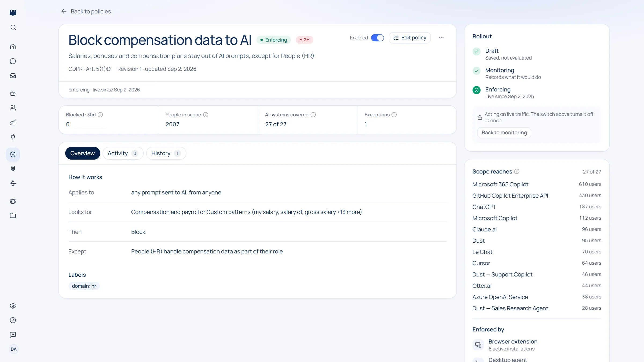Switch to the History tab
The height and width of the screenshot is (362, 644).
(x=166, y=153)
